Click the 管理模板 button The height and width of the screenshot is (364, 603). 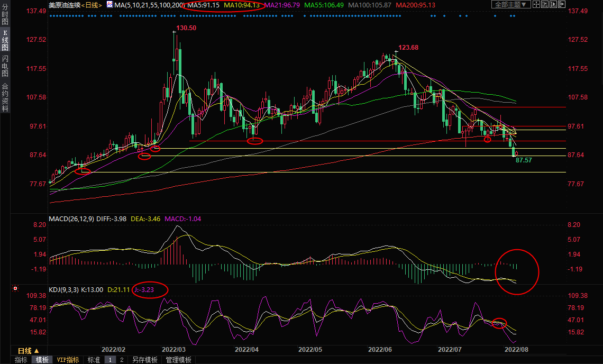[x=178, y=360]
